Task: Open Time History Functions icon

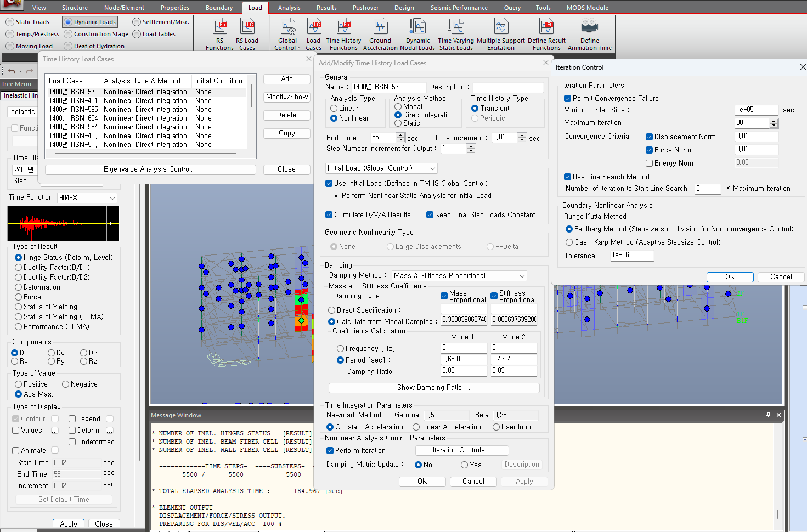Action: point(343,34)
